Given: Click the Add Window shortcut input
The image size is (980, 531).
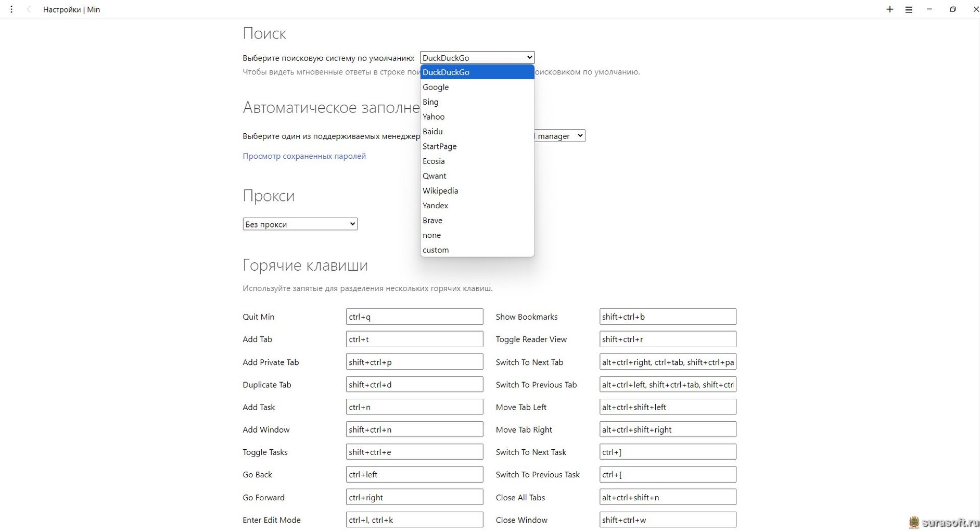Looking at the screenshot, I should pyautogui.click(x=414, y=429).
